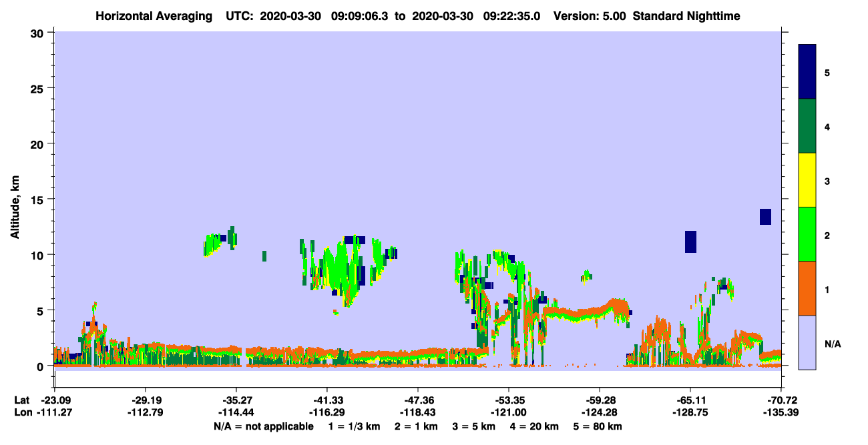
Task: Click 'Version: 5.00' text
Action: pos(590,16)
